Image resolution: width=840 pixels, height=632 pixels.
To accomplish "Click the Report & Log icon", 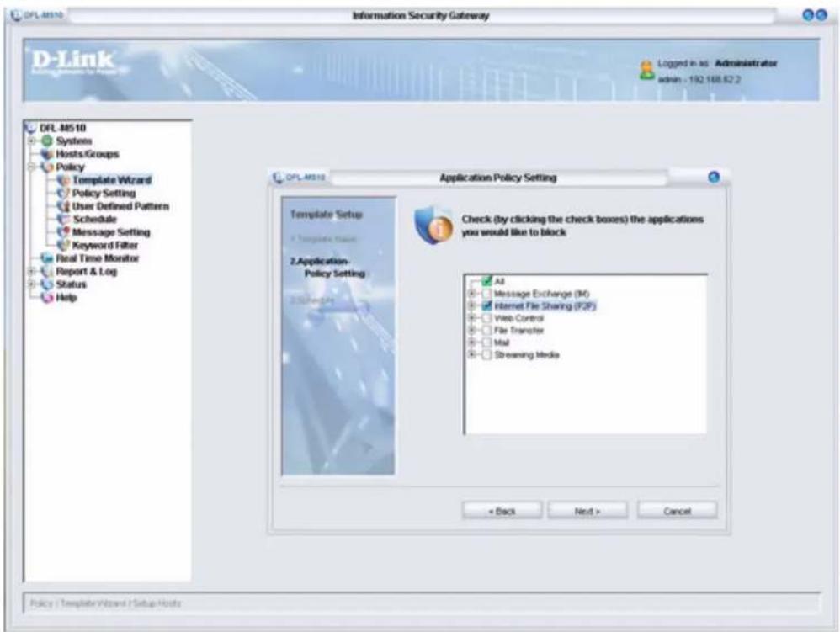I will (x=47, y=272).
